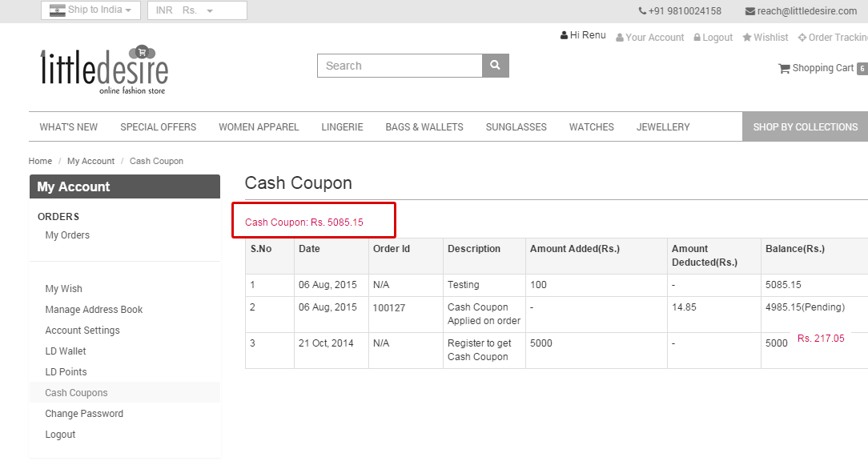This screenshot has height=461, width=868.
Task: Click the Hi Renu greeting
Action: [x=588, y=35]
